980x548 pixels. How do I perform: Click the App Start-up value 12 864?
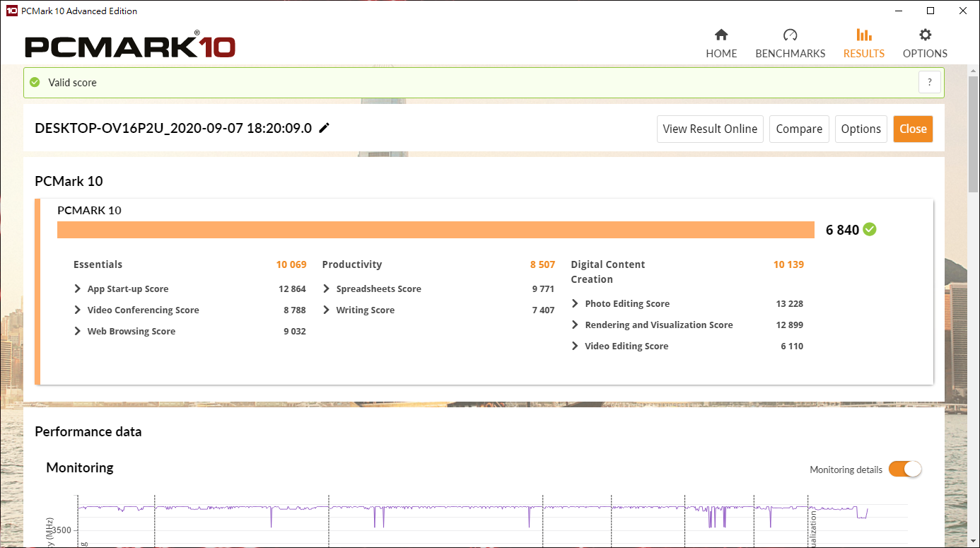[292, 288]
